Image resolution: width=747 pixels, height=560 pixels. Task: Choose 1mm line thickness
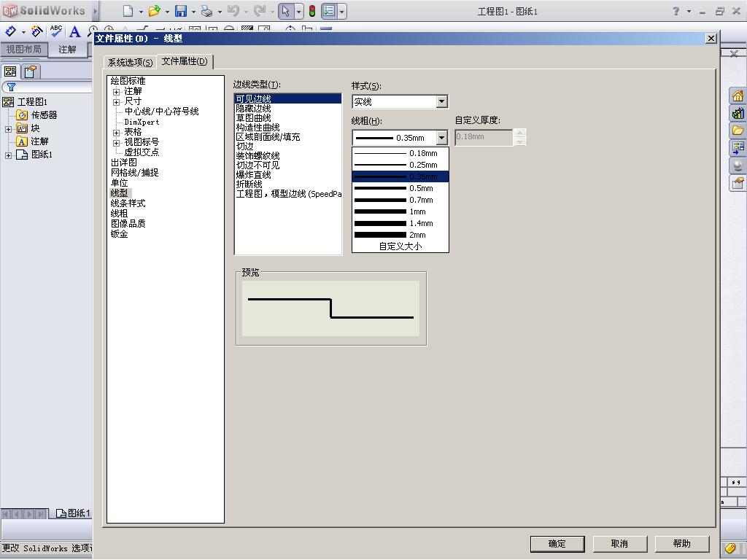[400, 211]
